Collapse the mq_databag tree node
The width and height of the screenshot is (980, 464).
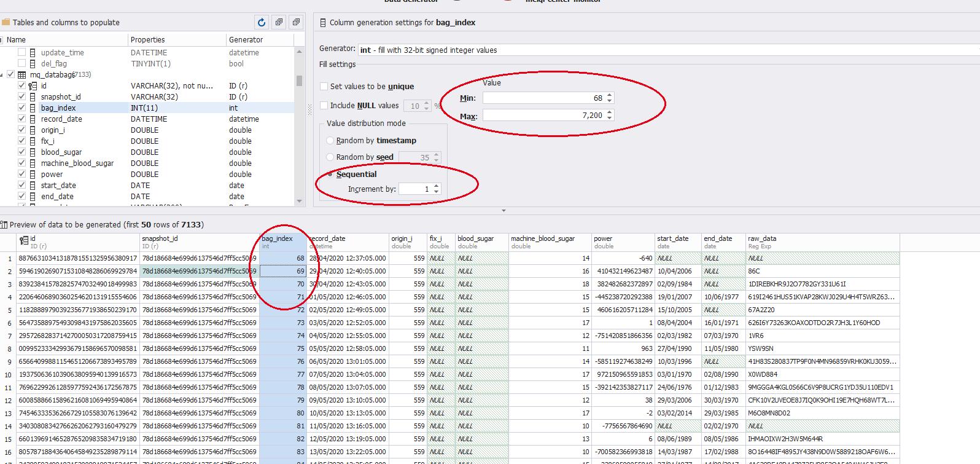pos(2,75)
